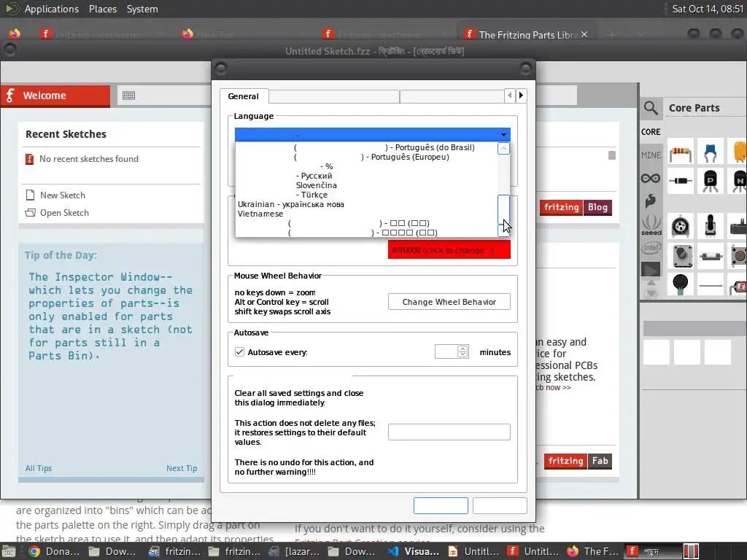Open the fritzing Blog button

[576, 207]
